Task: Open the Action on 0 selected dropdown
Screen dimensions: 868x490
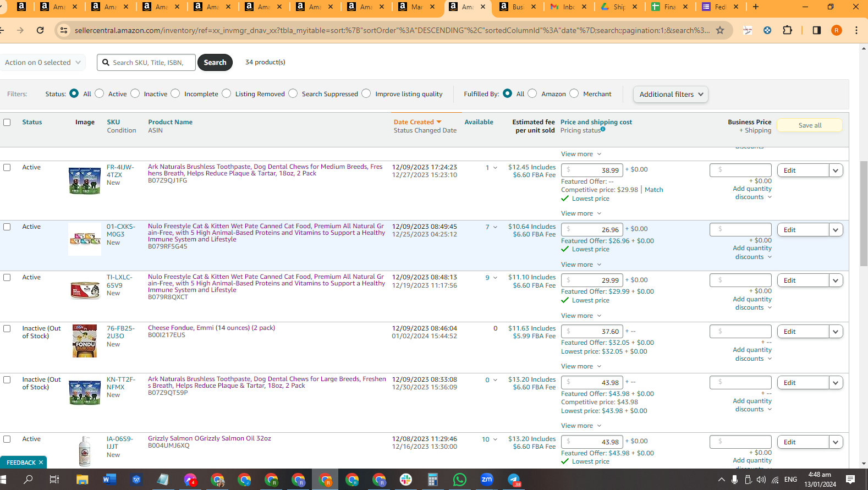Action: pyautogui.click(x=42, y=63)
